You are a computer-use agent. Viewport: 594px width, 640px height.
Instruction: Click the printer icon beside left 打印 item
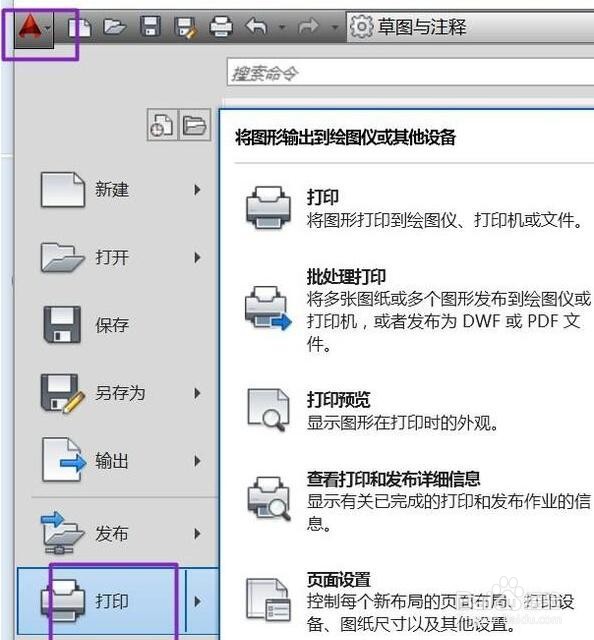coord(62,601)
